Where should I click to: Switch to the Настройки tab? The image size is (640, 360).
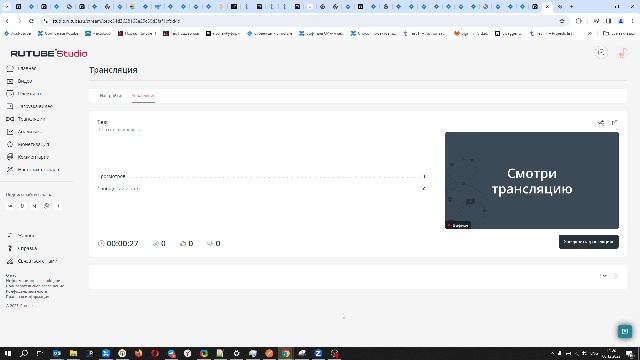(x=110, y=96)
